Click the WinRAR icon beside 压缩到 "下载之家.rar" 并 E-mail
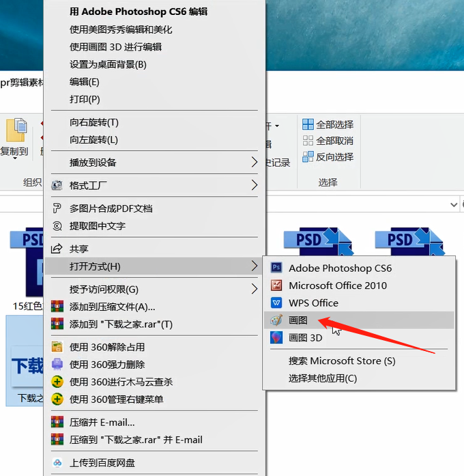 57,439
